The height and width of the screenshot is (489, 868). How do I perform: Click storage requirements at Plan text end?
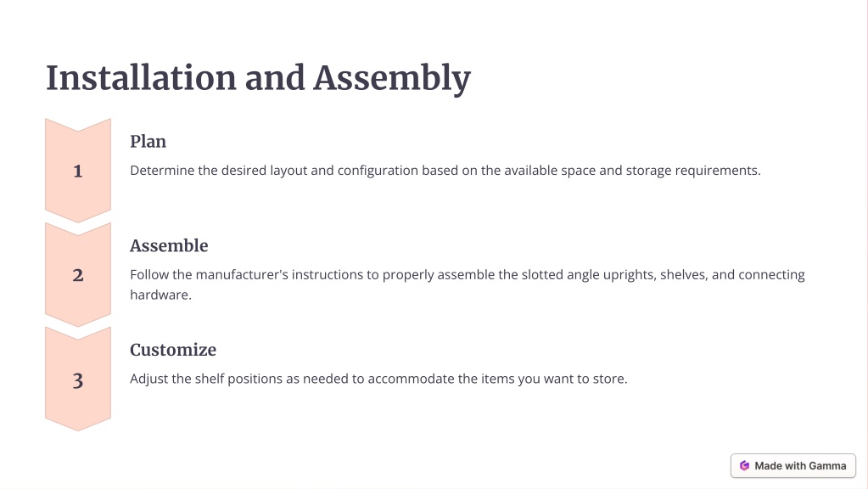pos(693,171)
